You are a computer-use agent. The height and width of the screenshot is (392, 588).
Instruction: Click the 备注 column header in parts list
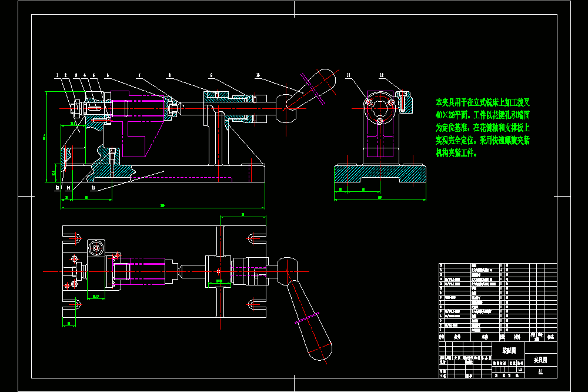point(550,337)
